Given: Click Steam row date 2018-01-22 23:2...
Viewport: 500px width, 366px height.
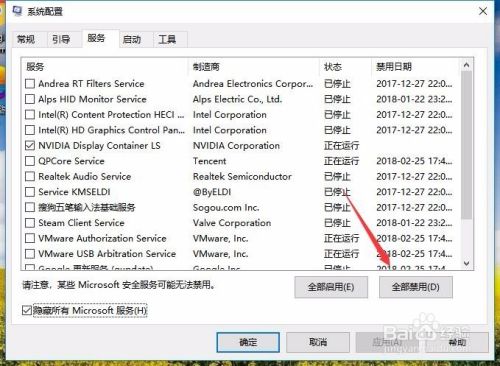Looking at the screenshot, I should pos(414,223).
